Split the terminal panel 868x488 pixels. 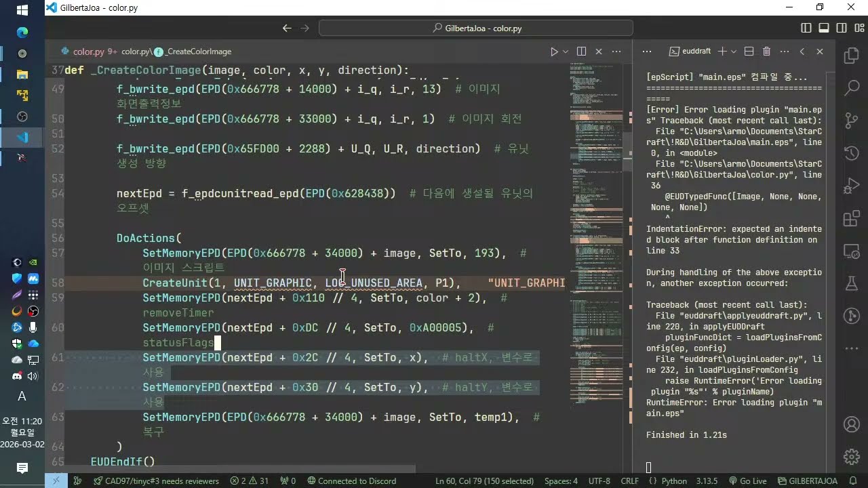pyautogui.click(x=749, y=52)
